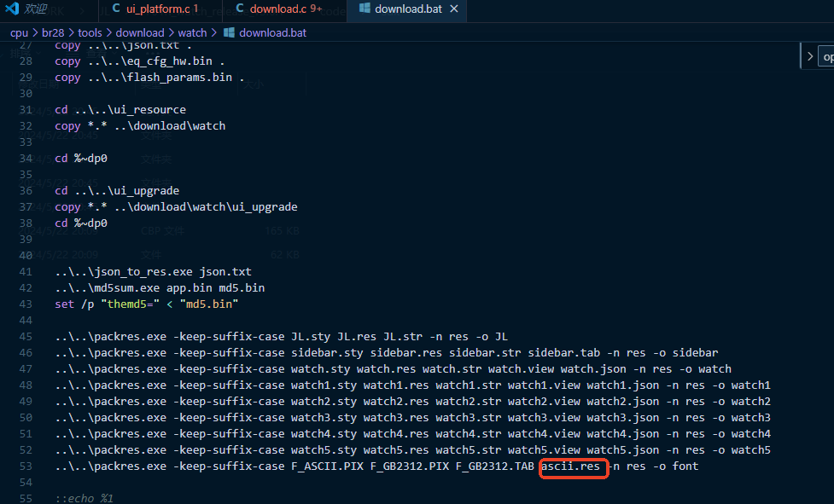Click md5sum.exe on line 42

(x=126, y=288)
